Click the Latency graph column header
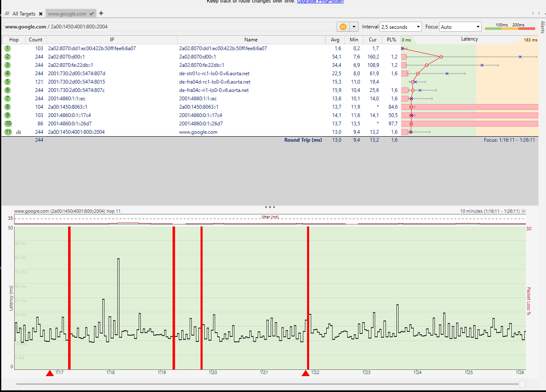Screen dimensions: 546x392 click(470, 39)
